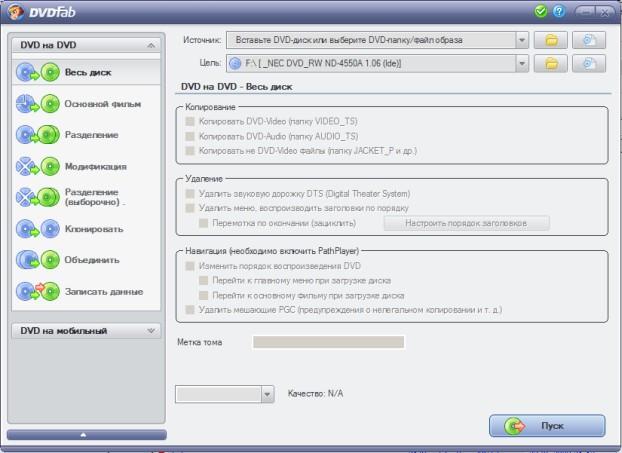Image resolution: width=622 pixels, height=453 pixels.
Task: Toggle Копировать не DVD-Video файлы checkbox
Action: pyautogui.click(x=190, y=151)
